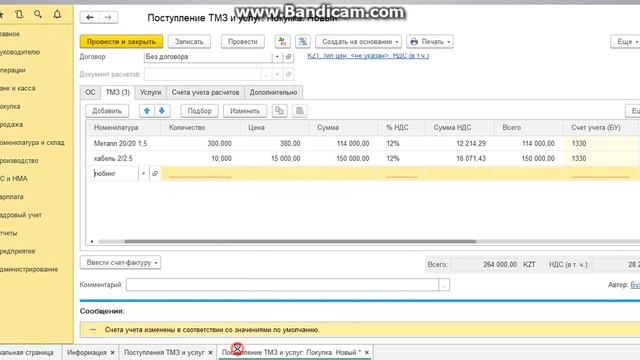Click the Изменить button

(x=245, y=111)
